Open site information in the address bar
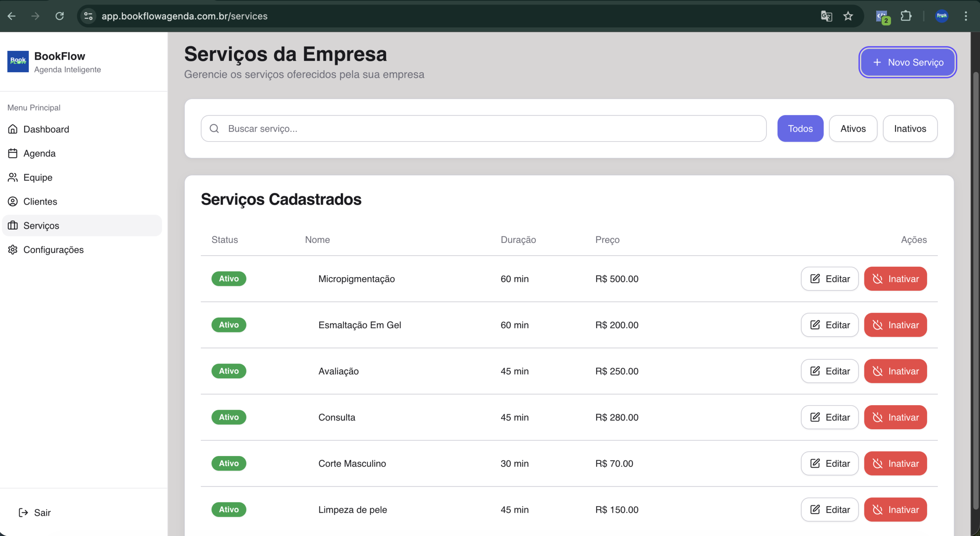The width and height of the screenshot is (980, 536). pos(88,16)
